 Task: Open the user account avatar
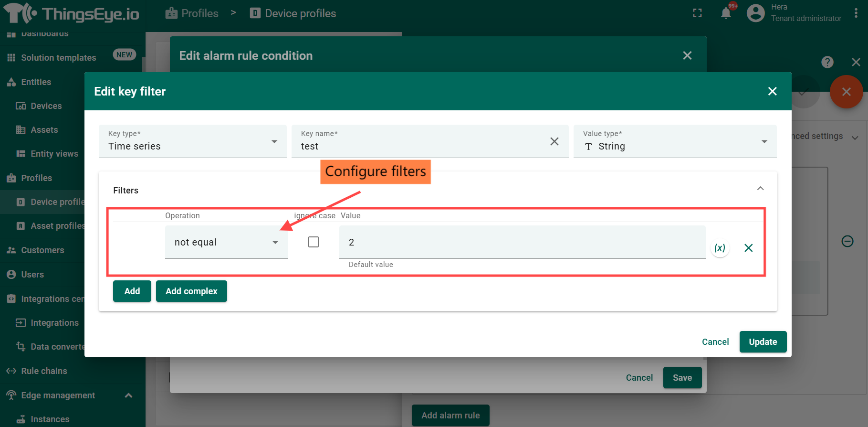pos(755,13)
